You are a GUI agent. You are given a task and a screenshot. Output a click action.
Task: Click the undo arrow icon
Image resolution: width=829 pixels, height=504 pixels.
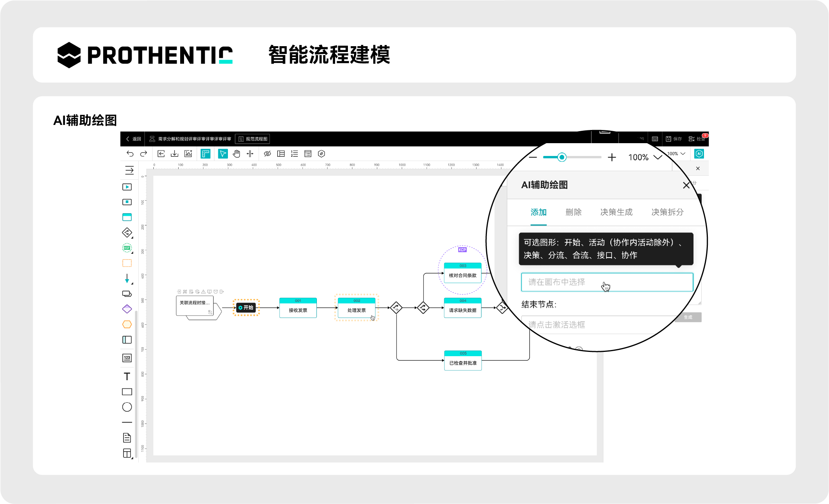[130, 154]
